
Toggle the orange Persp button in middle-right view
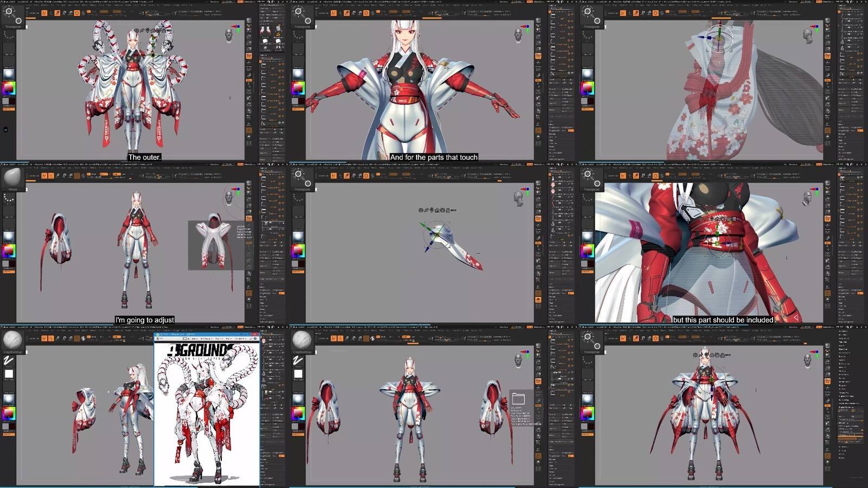tap(828, 219)
